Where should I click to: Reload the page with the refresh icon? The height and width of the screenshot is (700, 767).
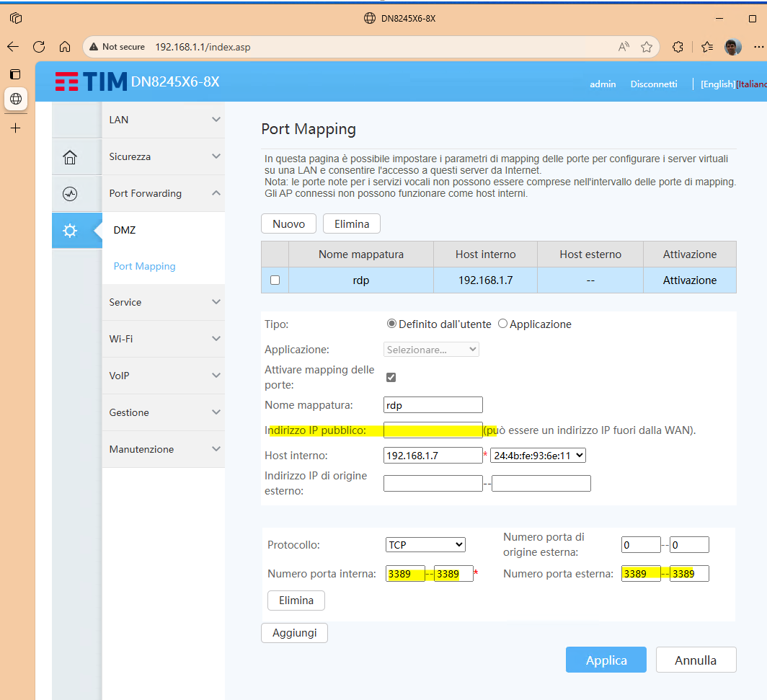click(x=39, y=46)
